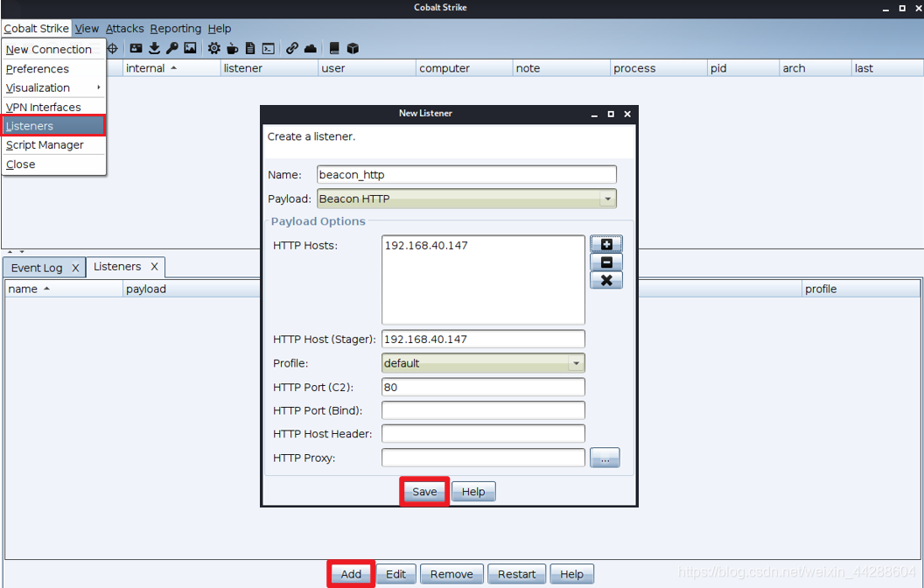Switch to the Listeners tab
Screen dimensions: 924x588
coord(125,266)
